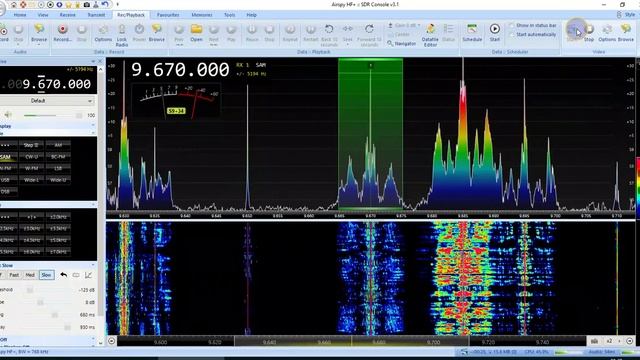Screen dimensions: 640x360
Task: Select Wide-L demodulation mode
Action: point(31,180)
